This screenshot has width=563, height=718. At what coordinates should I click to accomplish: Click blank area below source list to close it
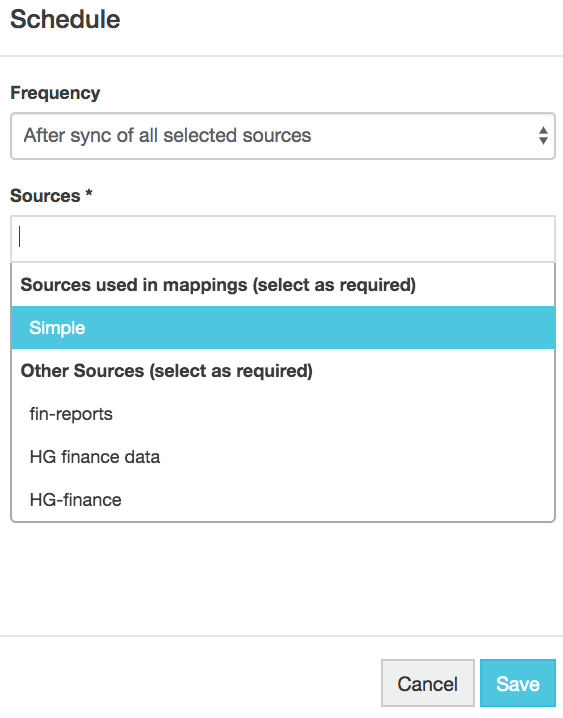282,578
